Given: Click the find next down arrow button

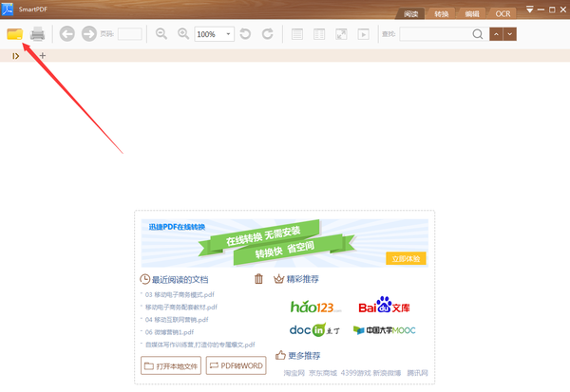Looking at the screenshot, I should [511, 34].
